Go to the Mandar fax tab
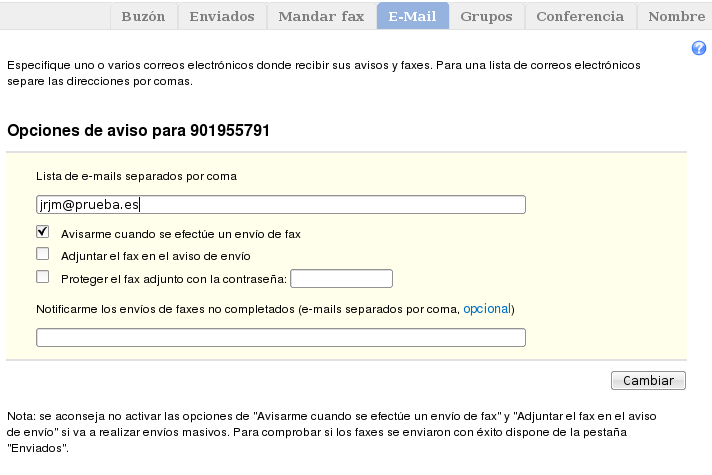The height and width of the screenshot is (475, 712). pos(320,16)
